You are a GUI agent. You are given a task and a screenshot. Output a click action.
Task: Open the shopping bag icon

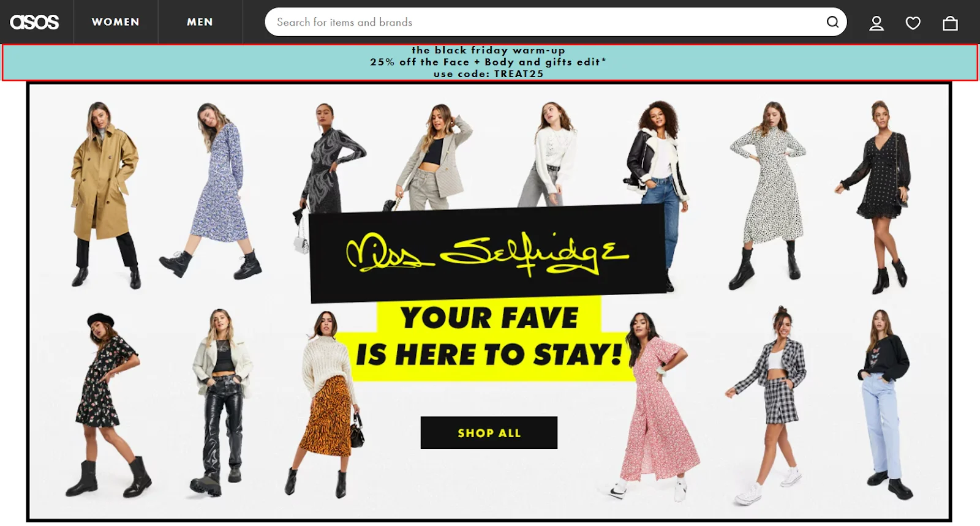pyautogui.click(x=950, y=23)
